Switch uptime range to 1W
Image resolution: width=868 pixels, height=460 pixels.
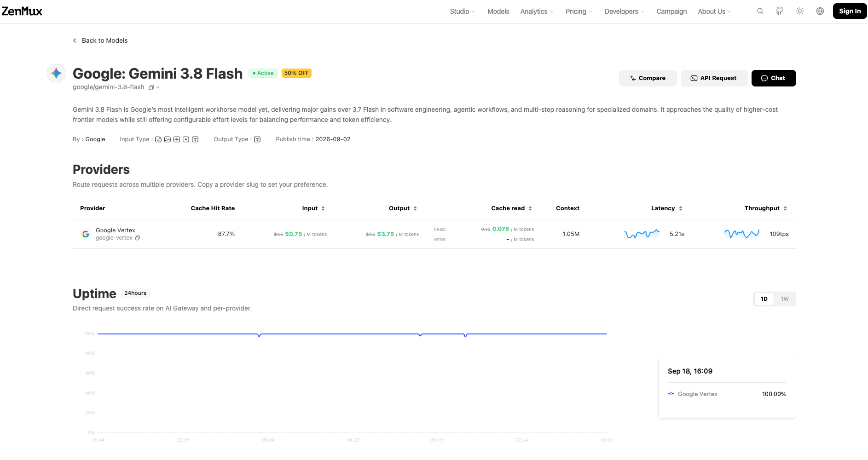coord(785,299)
